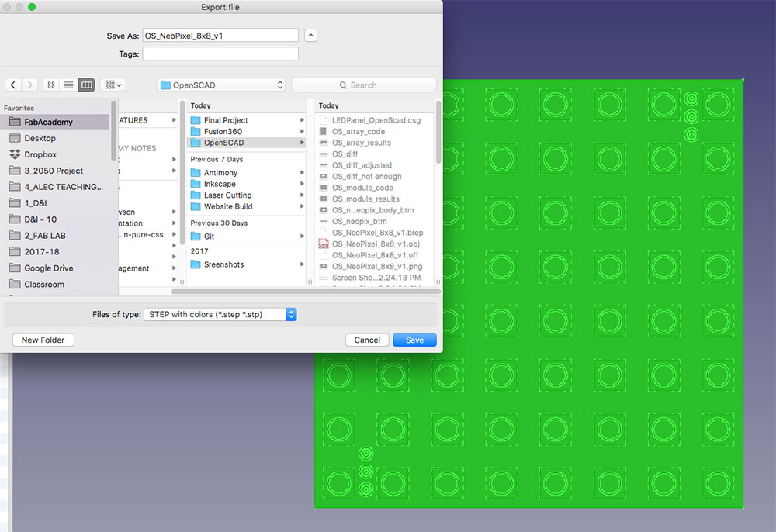Click the Desktop icon in sidebar
Image resolution: width=776 pixels, height=532 pixels.
(15, 139)
